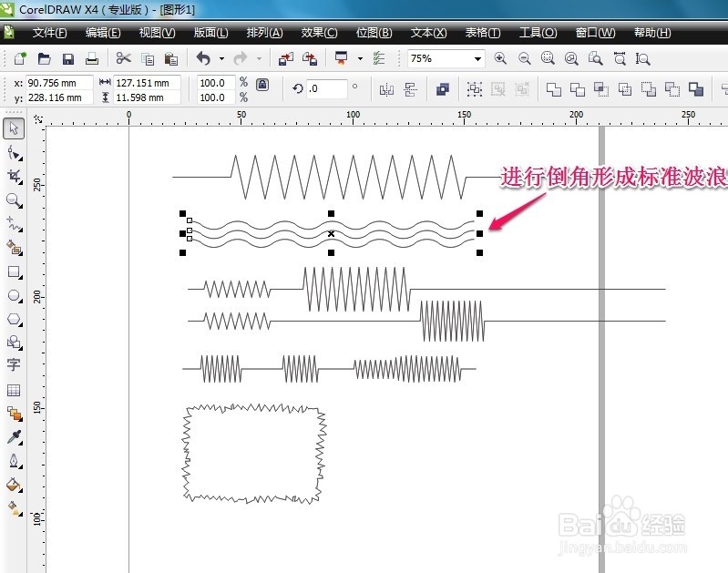The image size is (728, 573).
Task: Open the 版面(L) menu
Action: pyautogui.click(x=211, y=33)
